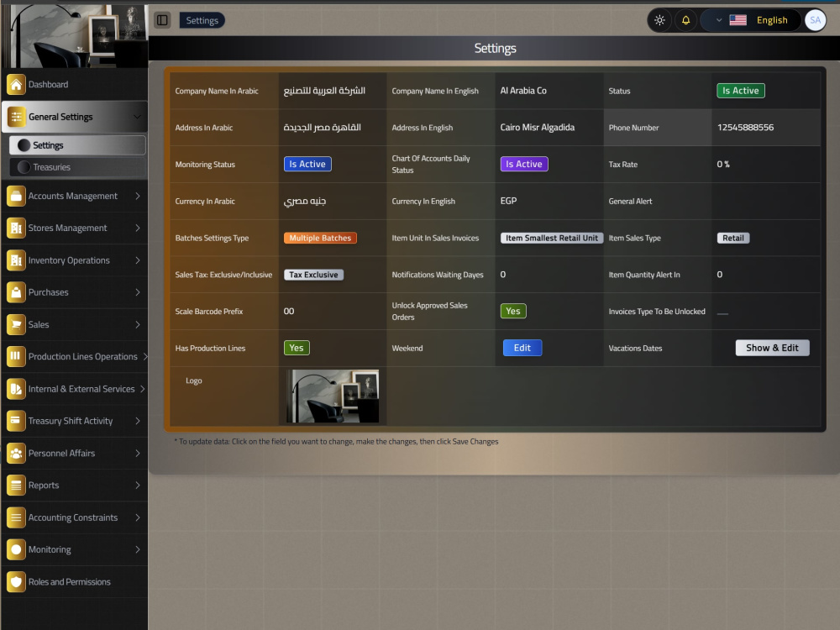Click the General Settings sliders icon
This screenshot has height=630, width=840.
16,117
